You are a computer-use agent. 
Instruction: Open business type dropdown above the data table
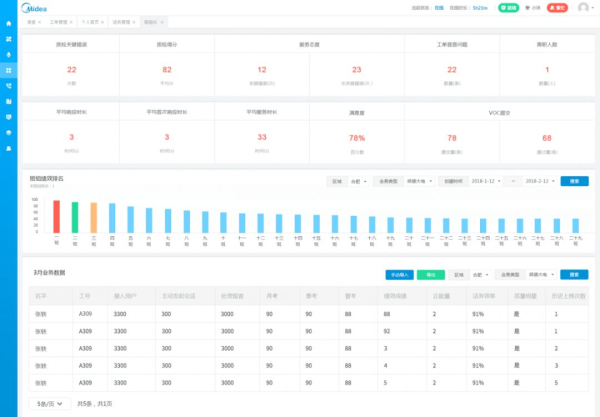(x=542, y=274)
